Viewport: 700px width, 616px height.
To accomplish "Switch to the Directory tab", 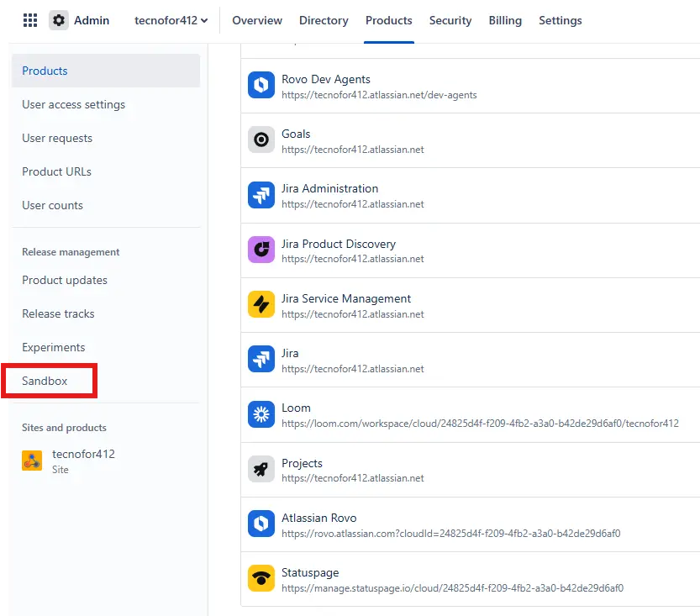I will tap(324, 20).
